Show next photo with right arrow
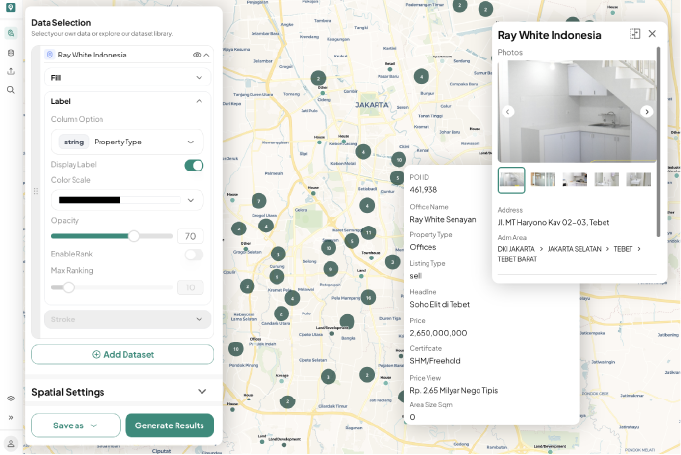This screenshot has width=681, height=455. 647,112
